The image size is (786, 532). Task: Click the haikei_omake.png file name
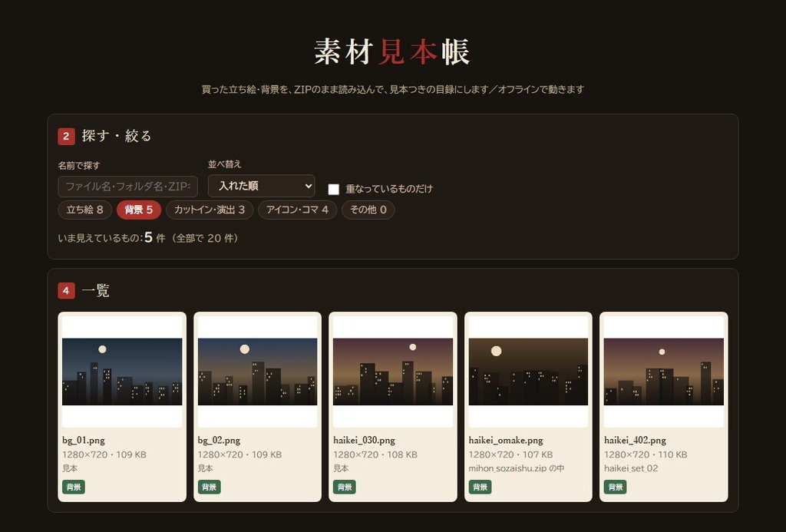506,440
